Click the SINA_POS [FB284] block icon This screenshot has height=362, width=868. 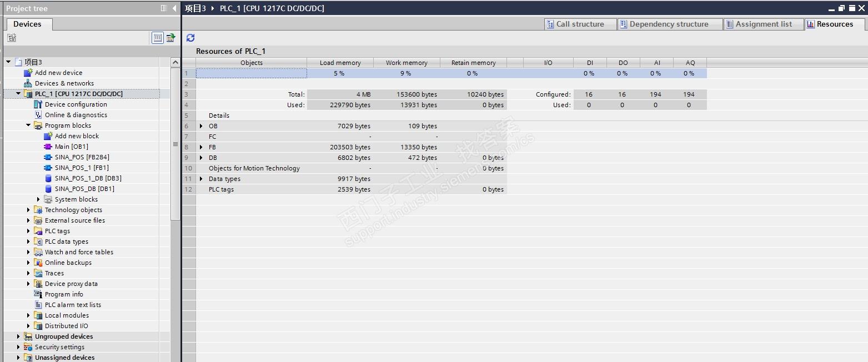tap(48, 157)
